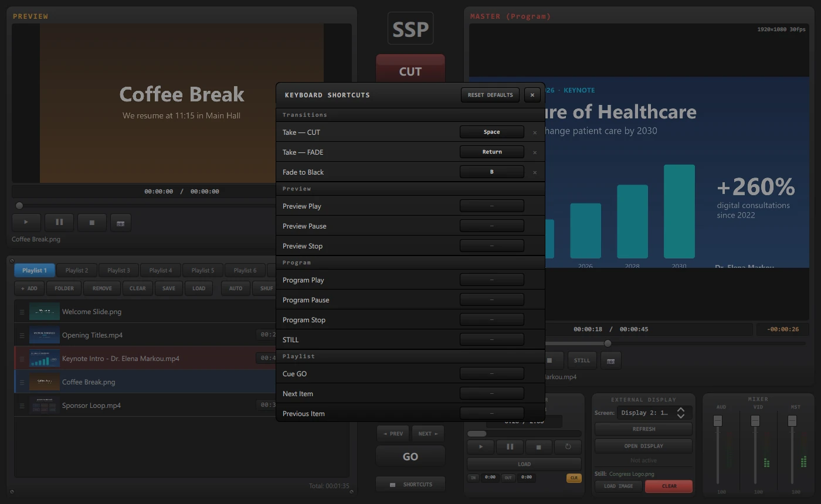Click the VID mixer fader handle

point(755,421)
